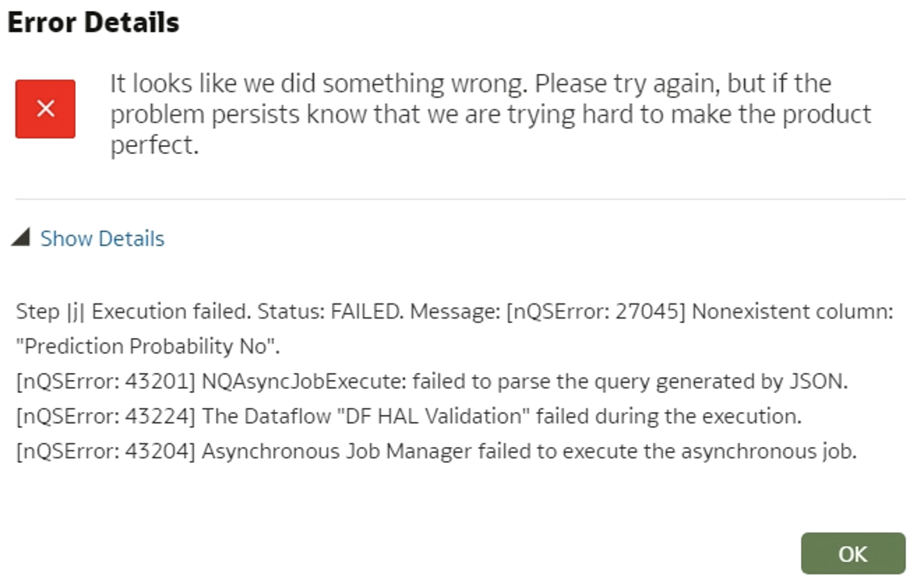Select the 'It looks like we did something wrong' message

491,114
